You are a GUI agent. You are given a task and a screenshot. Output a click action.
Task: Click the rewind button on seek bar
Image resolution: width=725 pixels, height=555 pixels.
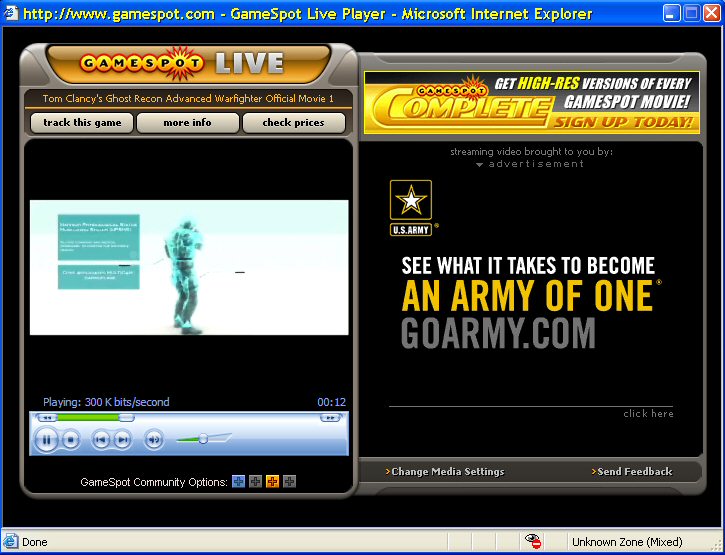[46, 418]
